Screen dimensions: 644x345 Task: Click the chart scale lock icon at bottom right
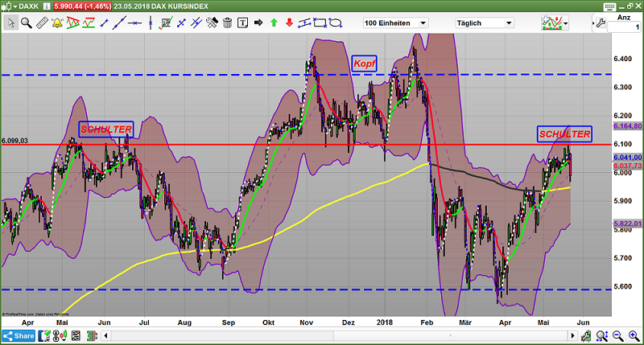tap(586, 336)
